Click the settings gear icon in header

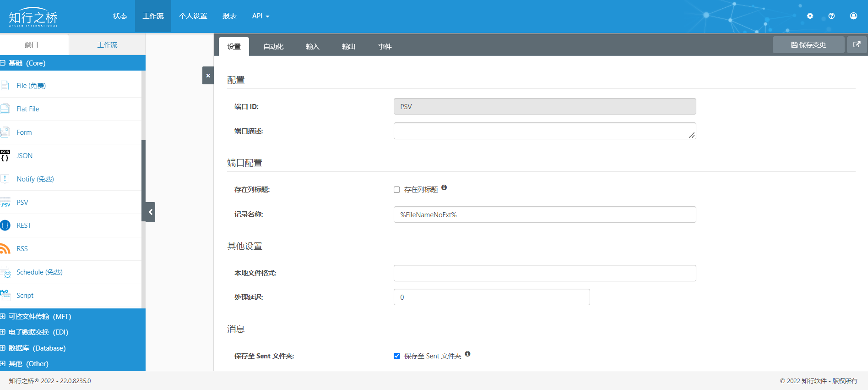(x=810, y=16)
